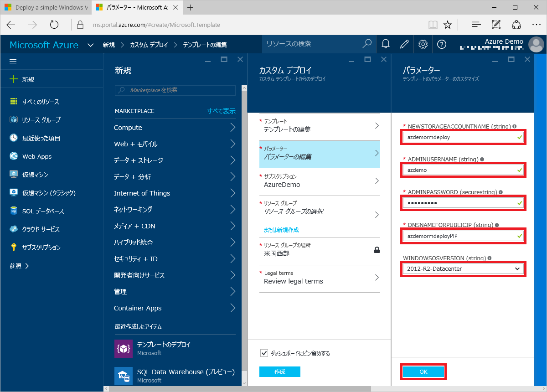This screenshot has width=547, height=392.
Task: Open サブスクリプション key icon
Action: pos(14,248)
